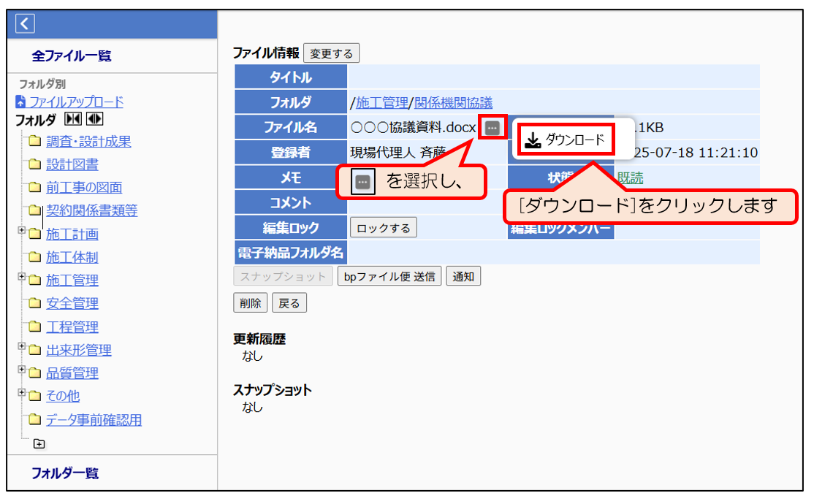The height and width of the screenshot is (504, 833).
Task: Click the 調査・設計成果 folder icon
Action: coord(34,142)
